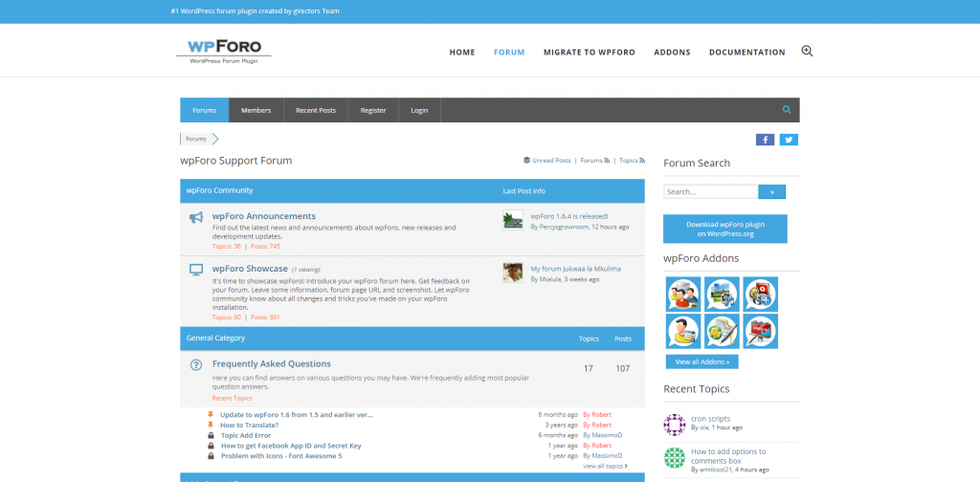Switch to the Members tab
This screenshot has width=980, height=482.
256,110
